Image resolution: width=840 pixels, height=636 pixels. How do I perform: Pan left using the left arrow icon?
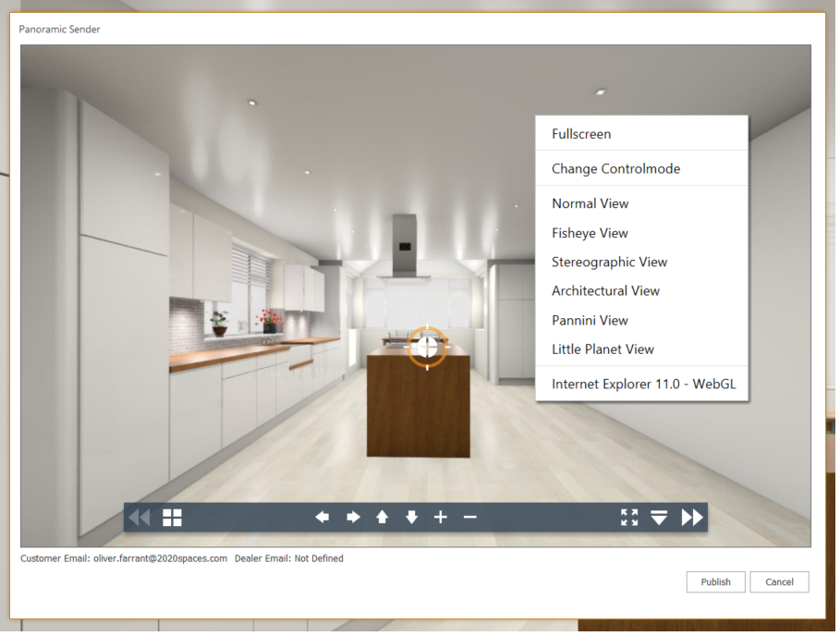click(323, 518)
